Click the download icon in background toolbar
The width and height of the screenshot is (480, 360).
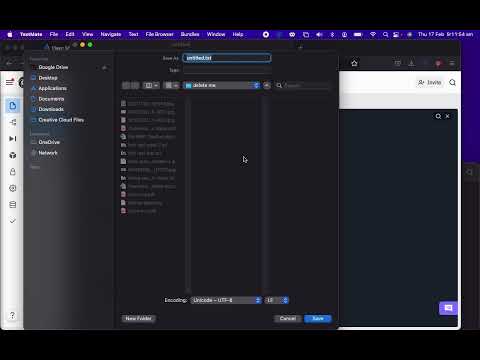tap(412, 63)
